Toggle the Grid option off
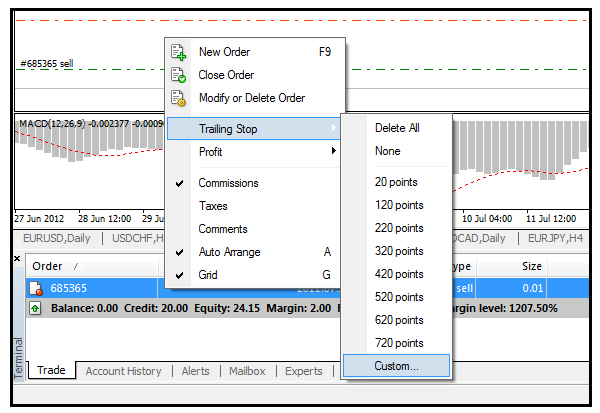 (210, 275)
